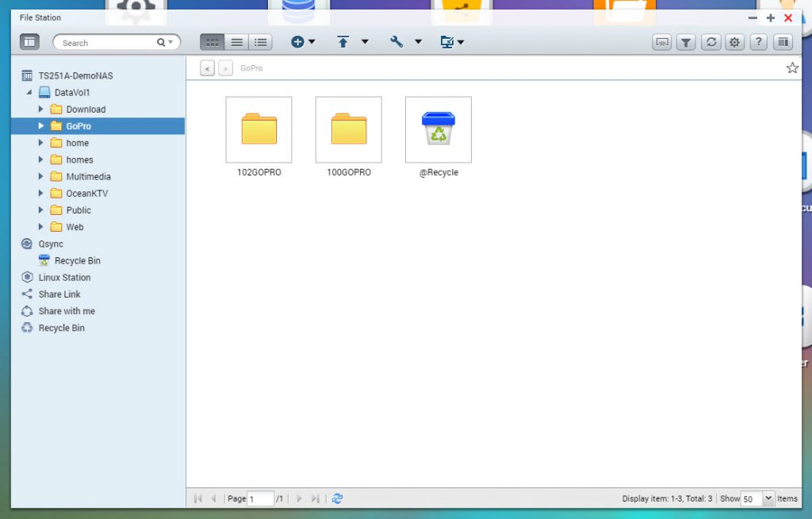The height and width of the screenshot is (519, 812).
Task: Open File Station settings gear
Action: pyautogui.click(x=735, y=43)
